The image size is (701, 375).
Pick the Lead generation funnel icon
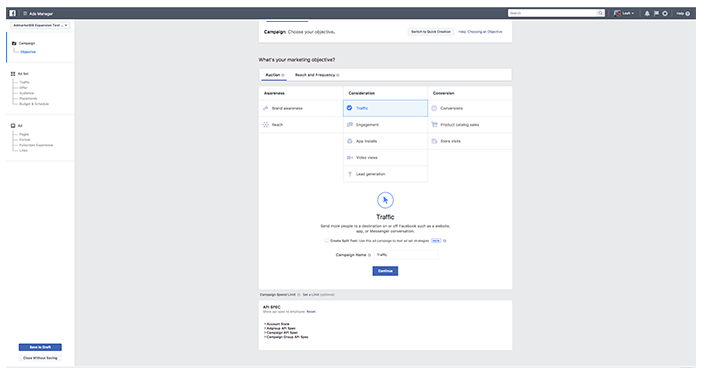[x=350, y=174]
